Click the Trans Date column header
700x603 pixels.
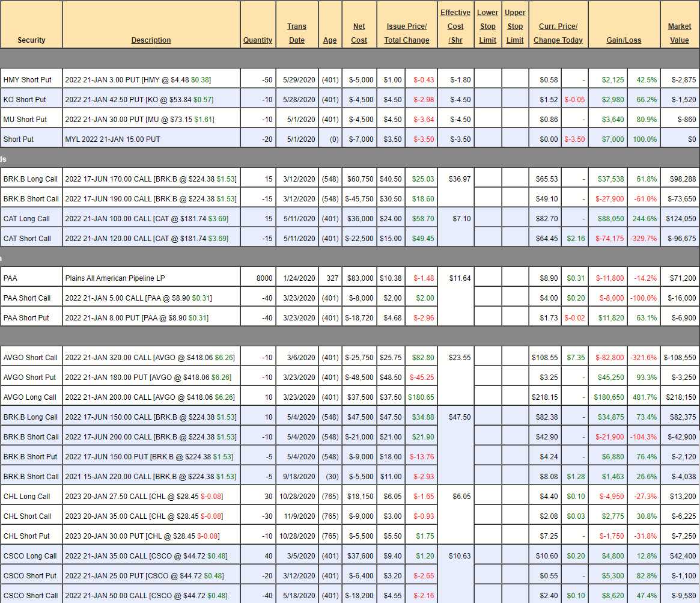click(297, 33)
